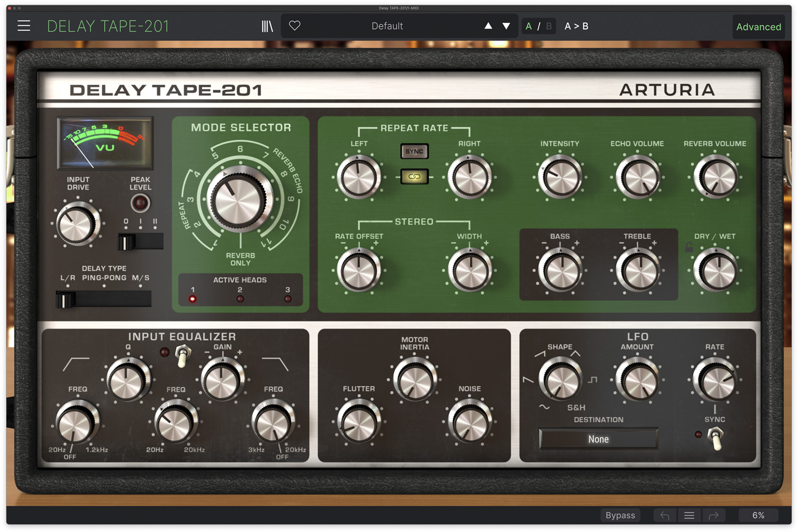The height and width of the screenshot is (532, 798).
Task: Switch to preset slot B
Action: [549, 26]
